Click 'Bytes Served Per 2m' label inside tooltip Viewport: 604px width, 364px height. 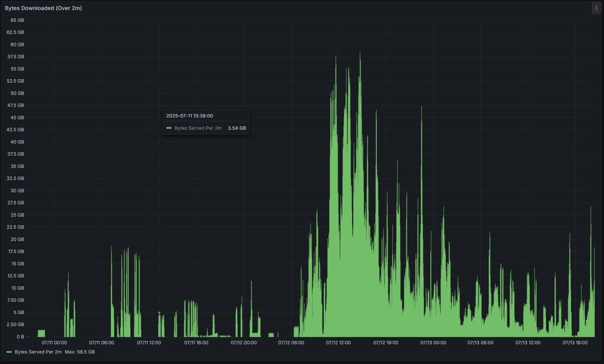click(198, 128)
